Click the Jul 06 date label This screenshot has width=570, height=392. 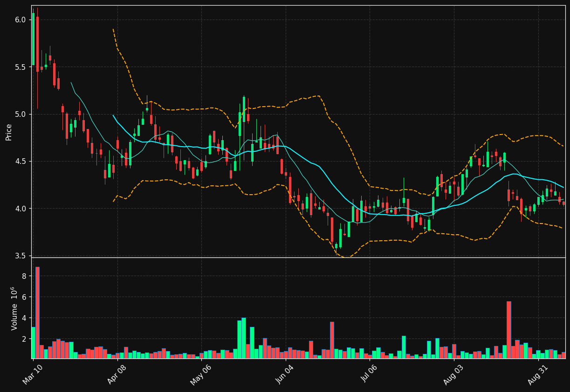pos(369,374)
